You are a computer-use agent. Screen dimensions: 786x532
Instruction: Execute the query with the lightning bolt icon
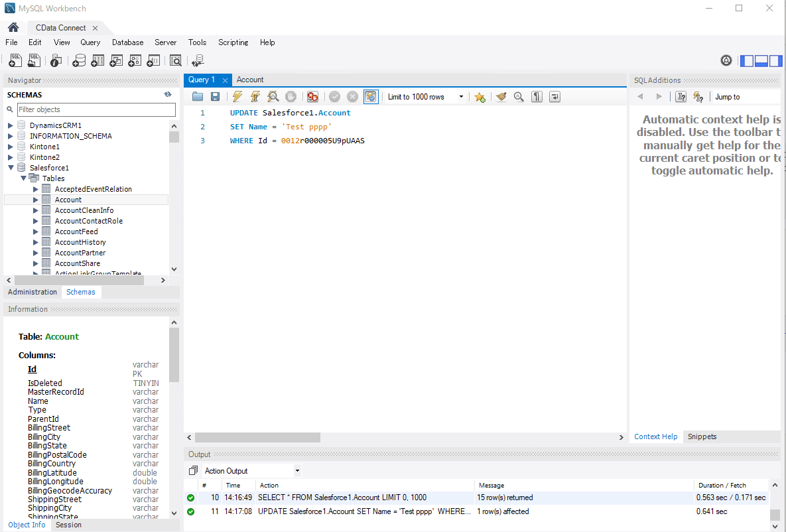pos(237,97)
